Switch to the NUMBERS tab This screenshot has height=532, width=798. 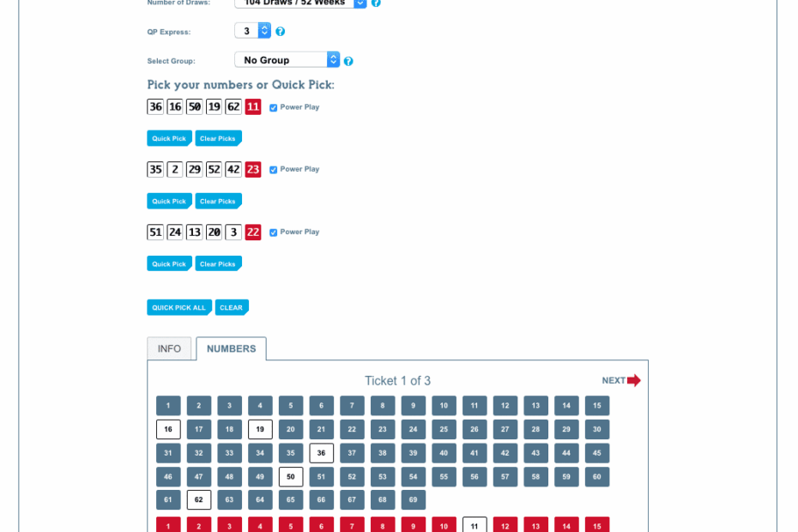pos(231,348)
